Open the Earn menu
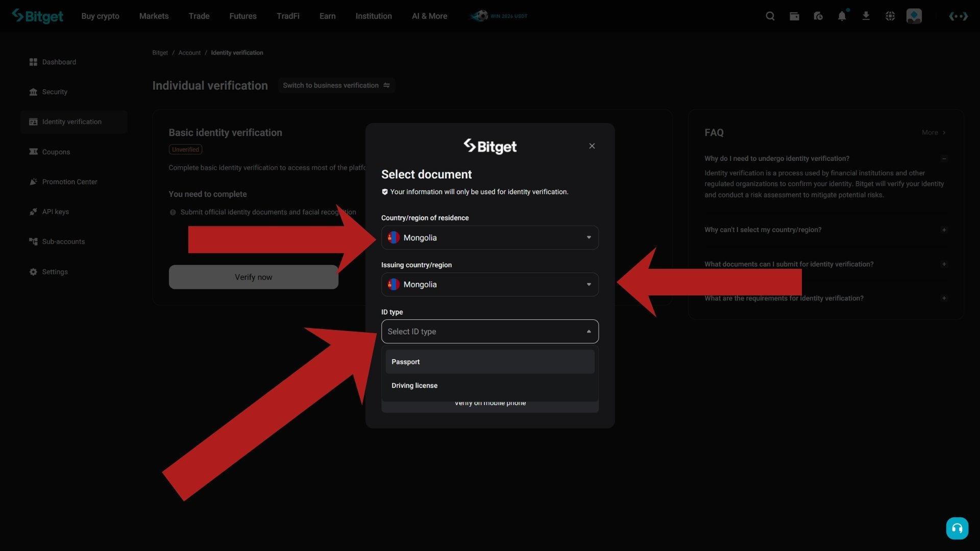The width and height of the screenshot is (980, 551). [x=328, y=16]
